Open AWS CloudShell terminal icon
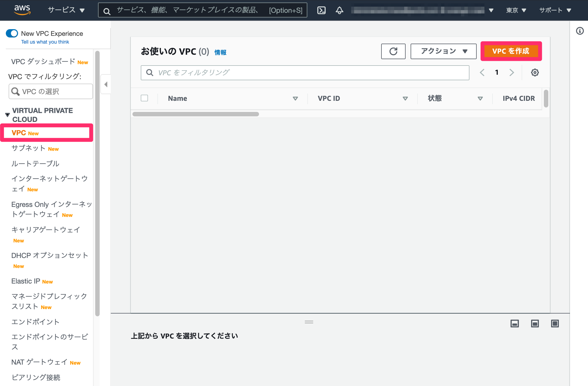This screenshot has width=588, height=386. click(x=321, y=10)
